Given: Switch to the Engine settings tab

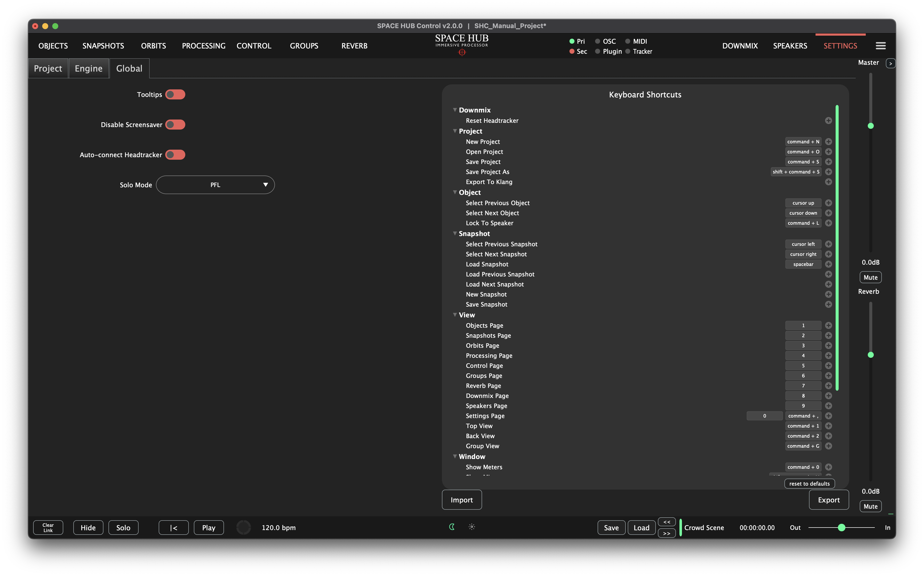Looking at the screenshot, I should click(88, 68).
